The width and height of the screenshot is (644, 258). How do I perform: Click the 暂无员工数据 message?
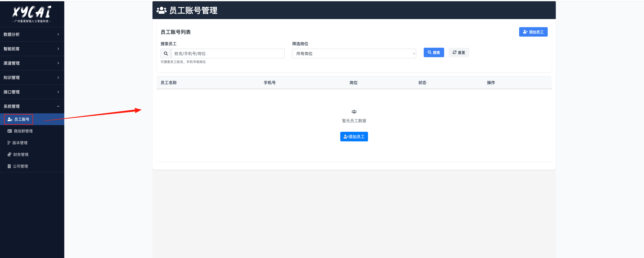pyautogui.click(x=354, y=121)
